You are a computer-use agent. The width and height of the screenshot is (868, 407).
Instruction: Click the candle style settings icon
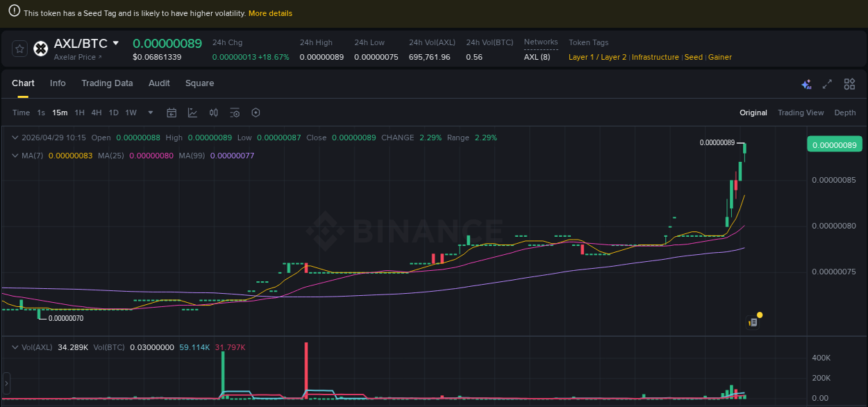point(214,113)
